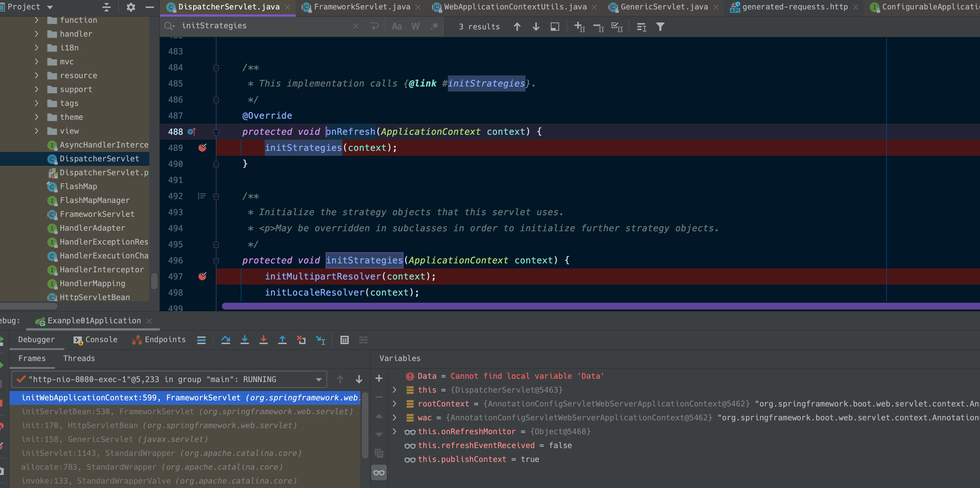Image resolution: width=980 pixels, height=488 pixels.
Task: Toggle Match Case option in search
Action: pyautogui.click(x=396, y=26)
